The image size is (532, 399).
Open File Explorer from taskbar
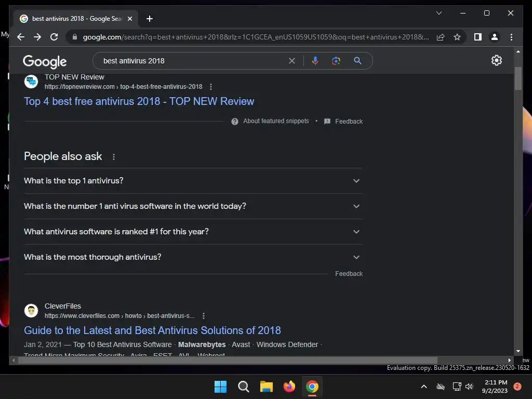267,387
